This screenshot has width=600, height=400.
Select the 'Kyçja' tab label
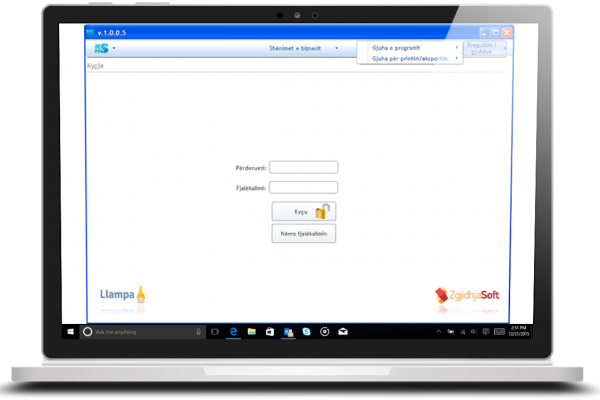click(95, 65)
